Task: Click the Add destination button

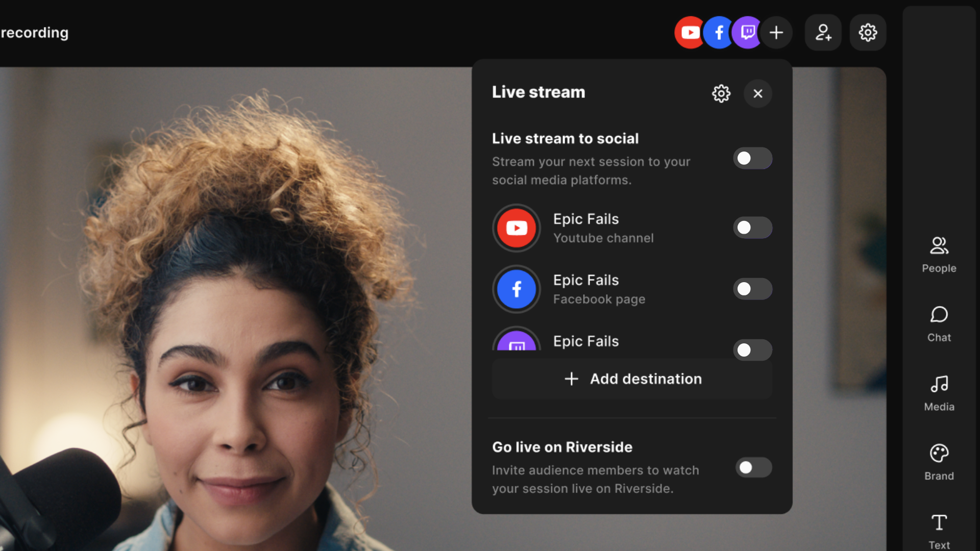Action: tap(632, 379)
